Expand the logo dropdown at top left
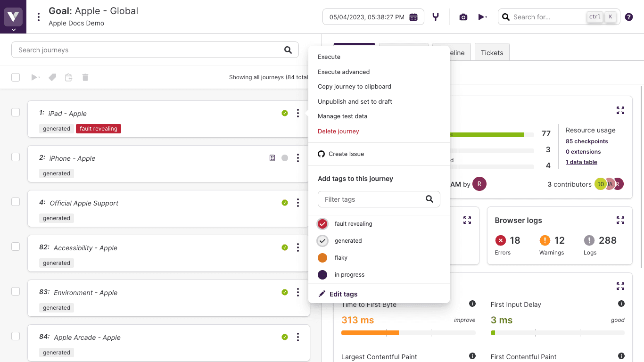Screen dimensions: 644x362 tap(13, 29)
